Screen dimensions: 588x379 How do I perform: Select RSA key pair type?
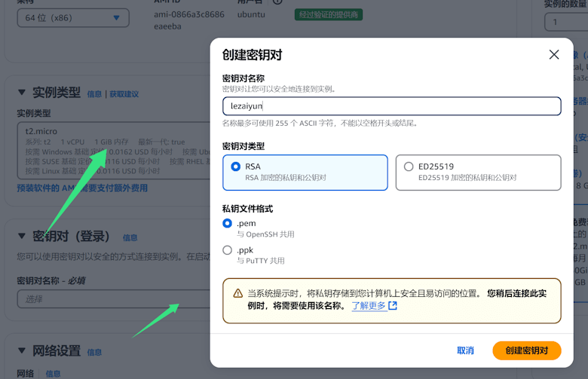[x=236, y=167]
